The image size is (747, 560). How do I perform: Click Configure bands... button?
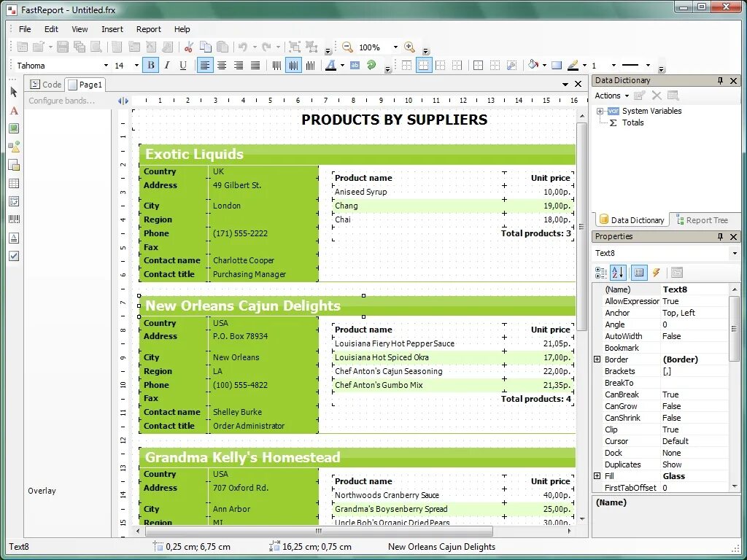(61, 101)
